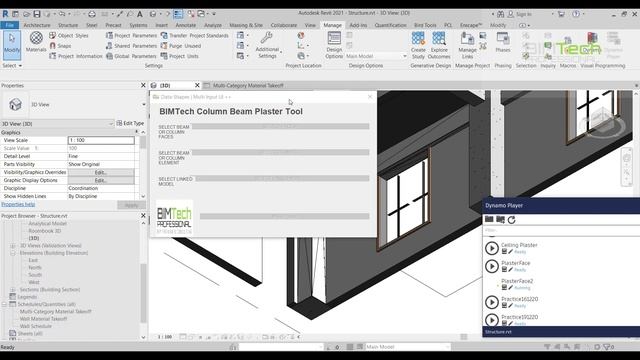Open the Properties help link
This screenshot has height=360, width=640.
(18, 204)
